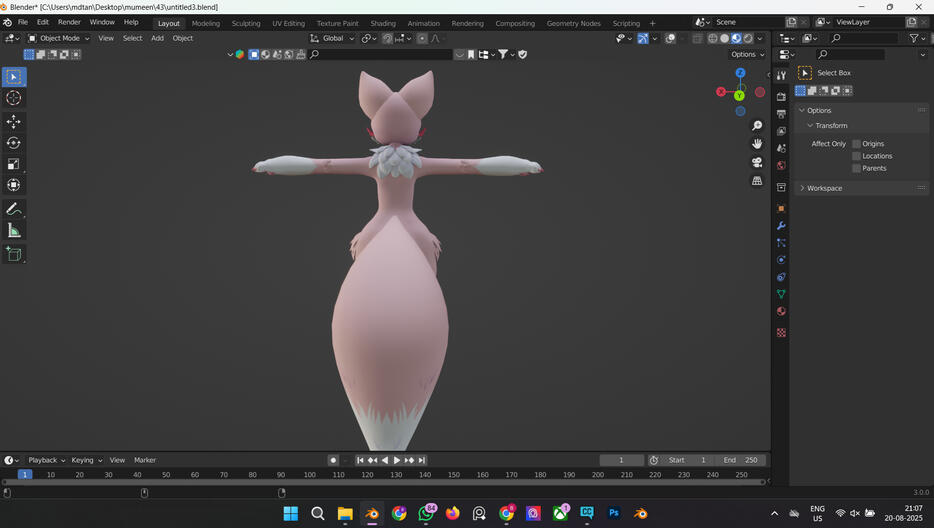This screenshot has width=934, height=528.
Task: Switch to rendered viewport shading
Action: (x=748, y=38)
